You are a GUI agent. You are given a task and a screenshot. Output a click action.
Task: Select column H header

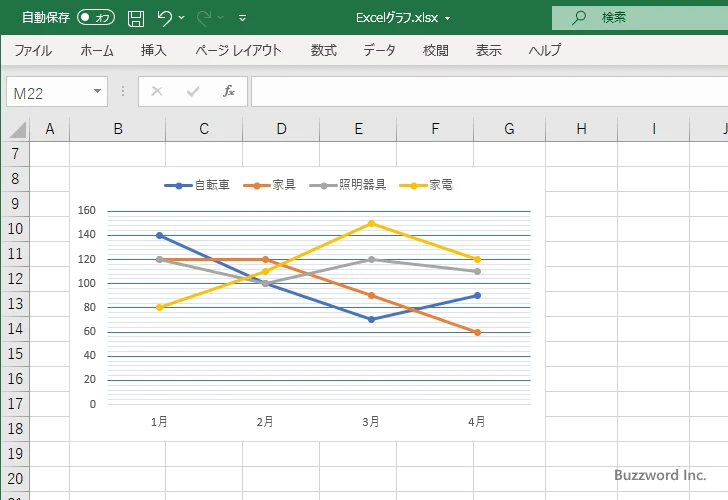coord(581,129)
